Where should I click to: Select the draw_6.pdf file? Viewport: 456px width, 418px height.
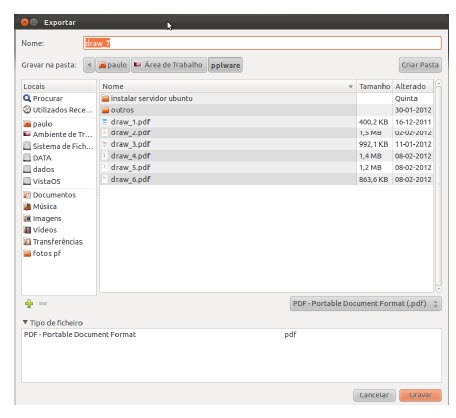pos(228,179)
